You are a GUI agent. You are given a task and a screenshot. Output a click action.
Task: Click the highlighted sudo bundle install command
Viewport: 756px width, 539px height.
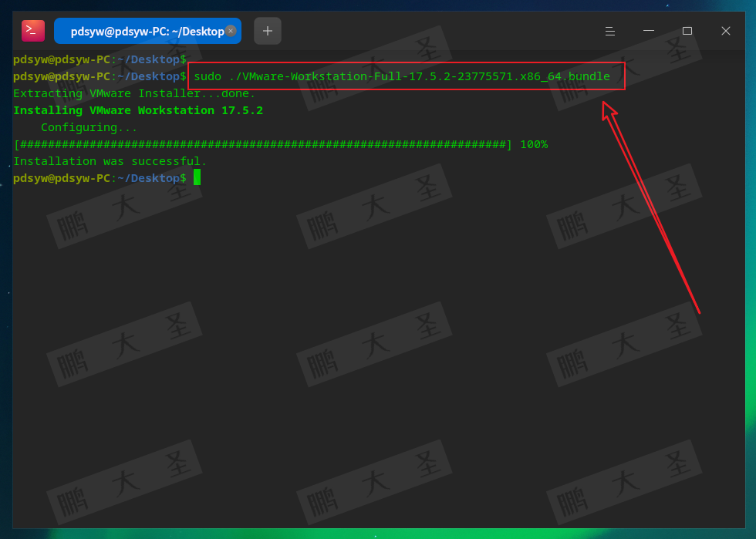click(405, 76)
